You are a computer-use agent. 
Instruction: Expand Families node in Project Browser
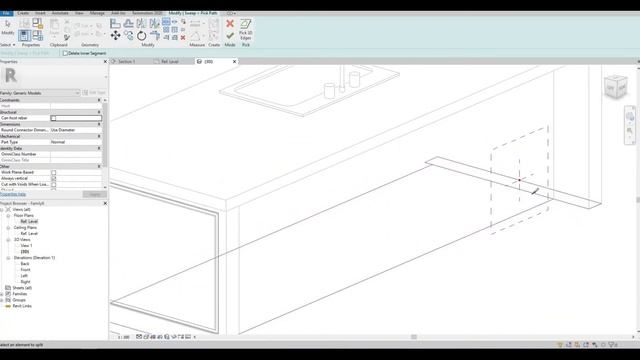click(2, 294)
